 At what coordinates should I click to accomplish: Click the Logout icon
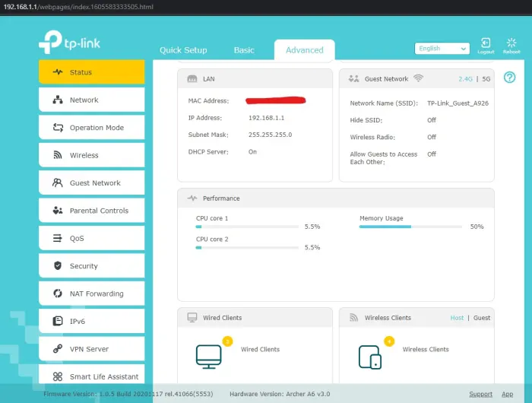point(486,44)
